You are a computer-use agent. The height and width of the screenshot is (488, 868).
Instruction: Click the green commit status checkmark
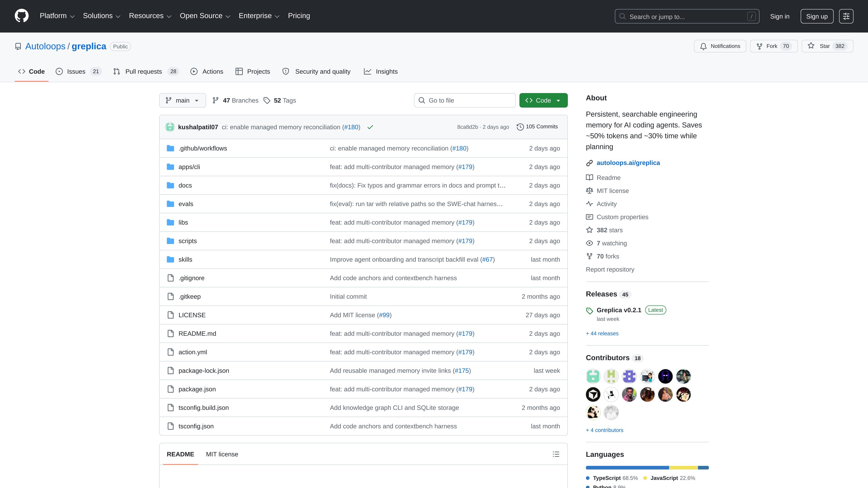370,127
